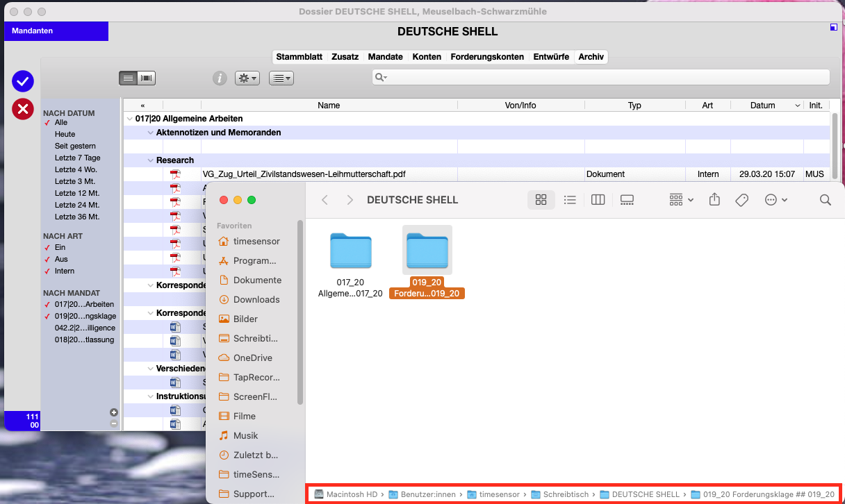Click the Finder share icon
The width and height of the screenshot is (845, 504).
pyautogui.click(x=714, y=200)
